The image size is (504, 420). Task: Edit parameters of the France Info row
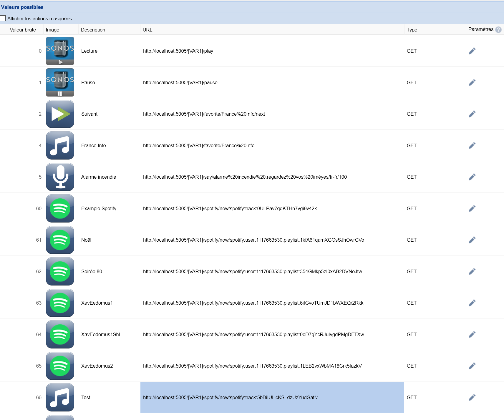pyautogui.click(x=472, y=145)
